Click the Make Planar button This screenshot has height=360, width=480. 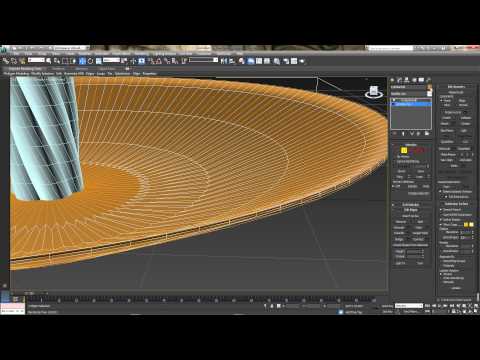449,154
